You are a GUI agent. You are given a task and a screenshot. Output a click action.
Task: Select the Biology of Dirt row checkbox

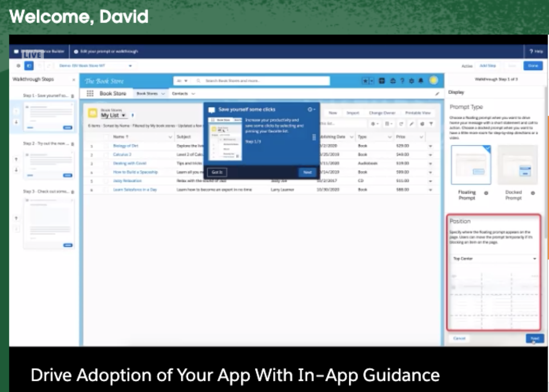(x=106, y=146)
